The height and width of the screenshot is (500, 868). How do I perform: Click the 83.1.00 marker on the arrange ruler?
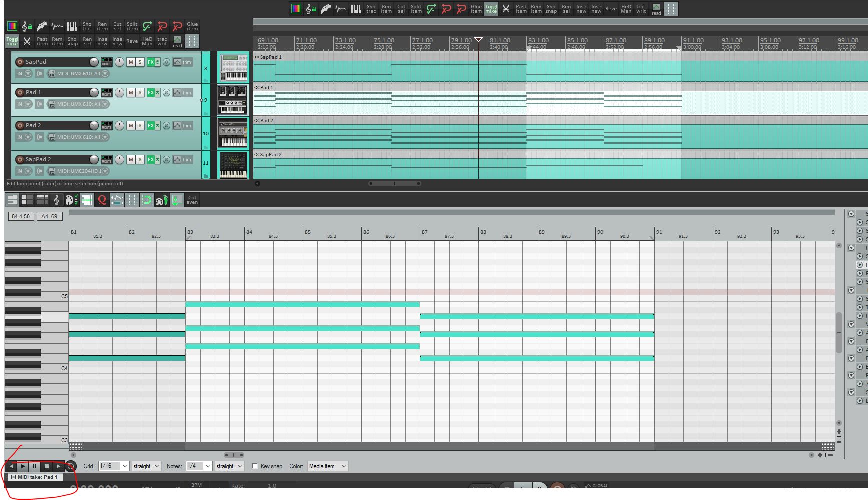point(538,40)
